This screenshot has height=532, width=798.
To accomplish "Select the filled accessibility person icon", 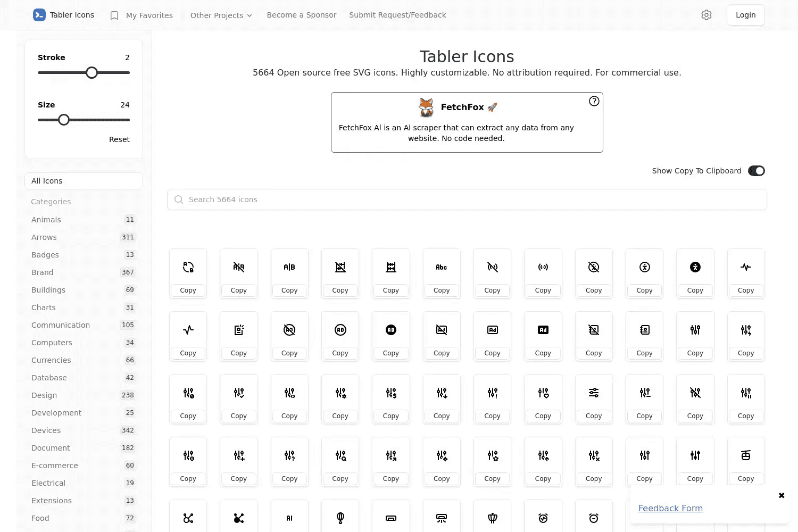I will pyautogui.click(x=695, y=267).
